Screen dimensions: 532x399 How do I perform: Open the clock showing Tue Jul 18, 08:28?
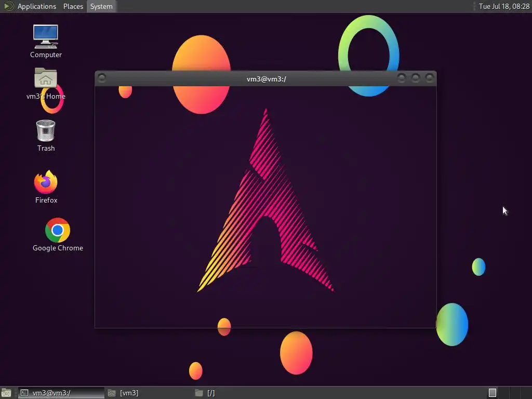pos(504,6)
